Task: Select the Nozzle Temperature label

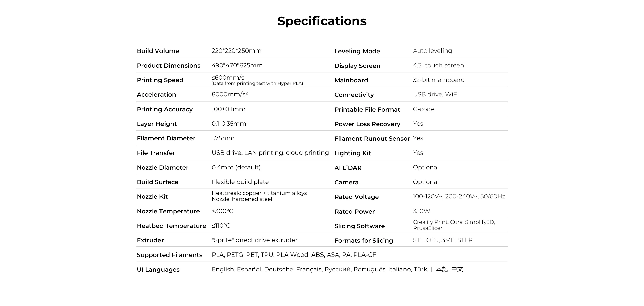Action: [168, 211]
